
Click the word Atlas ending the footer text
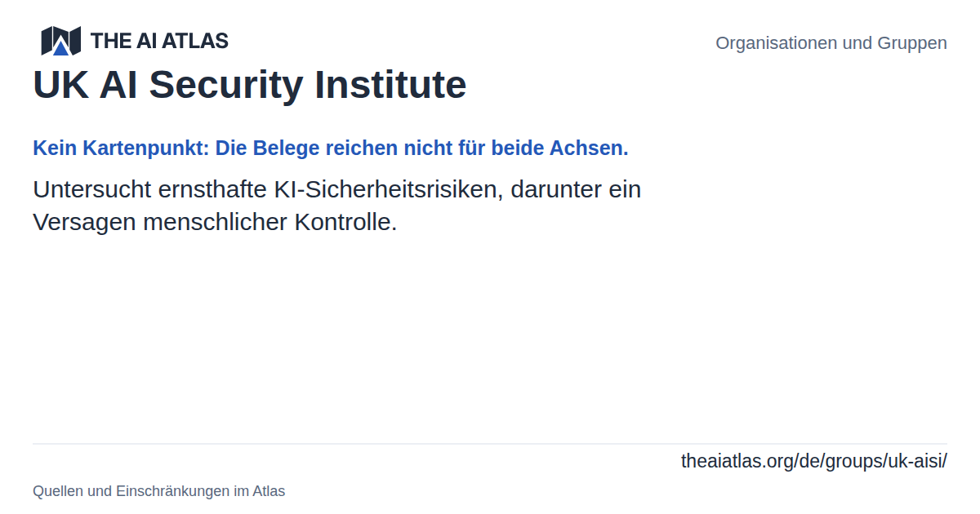click(x=269, y=491)
